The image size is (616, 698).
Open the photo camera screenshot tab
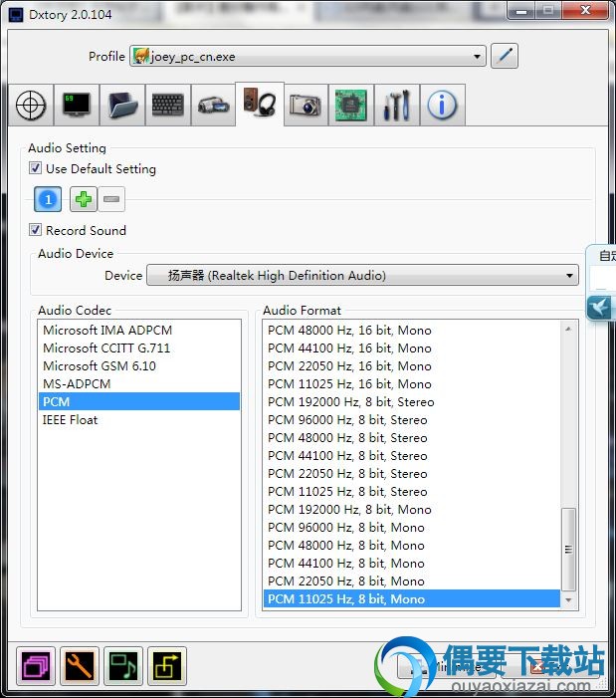coord(306,106)
